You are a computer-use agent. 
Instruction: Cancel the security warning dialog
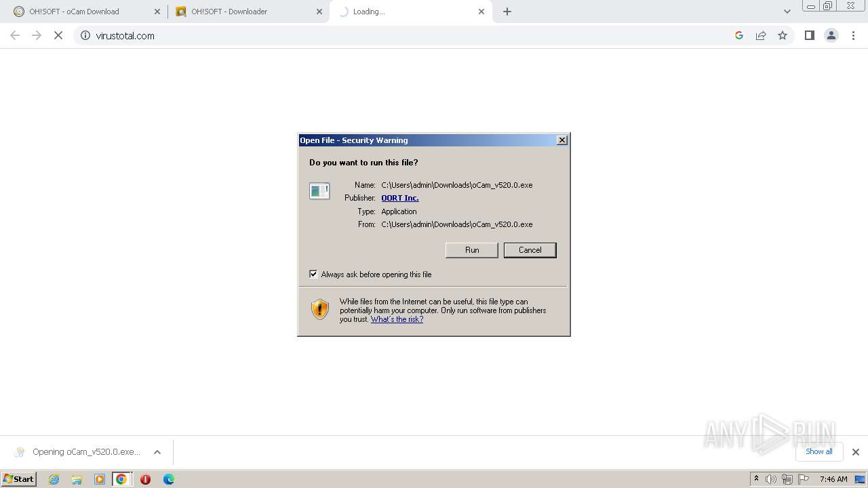point(530,250)
